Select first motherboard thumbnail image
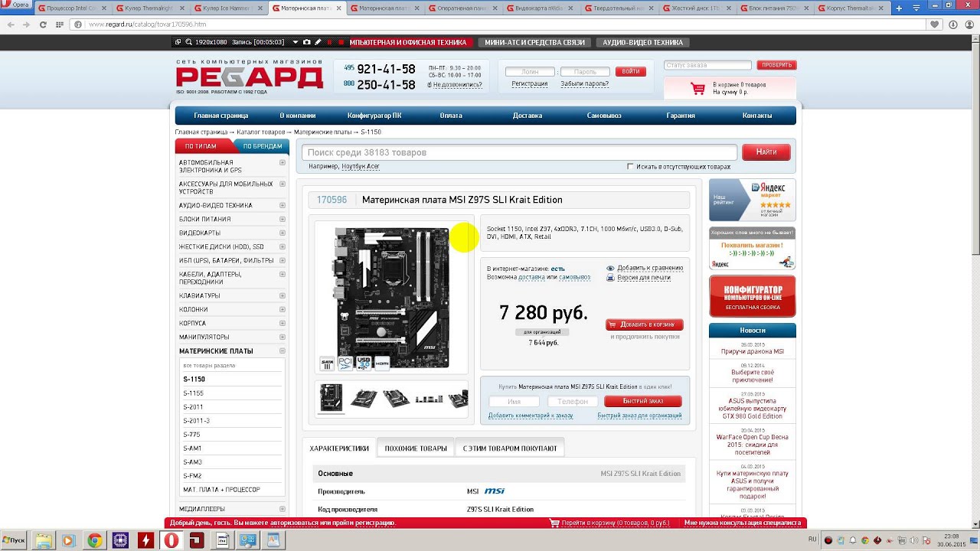This screenshot has height=551, width=980. tap(332, 398)
